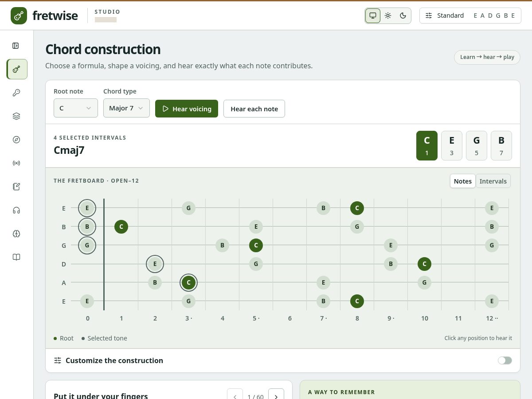Open the broadcast signal sidebar icon
Viewport: 532px width, 399px height.
tap(16, 163)
